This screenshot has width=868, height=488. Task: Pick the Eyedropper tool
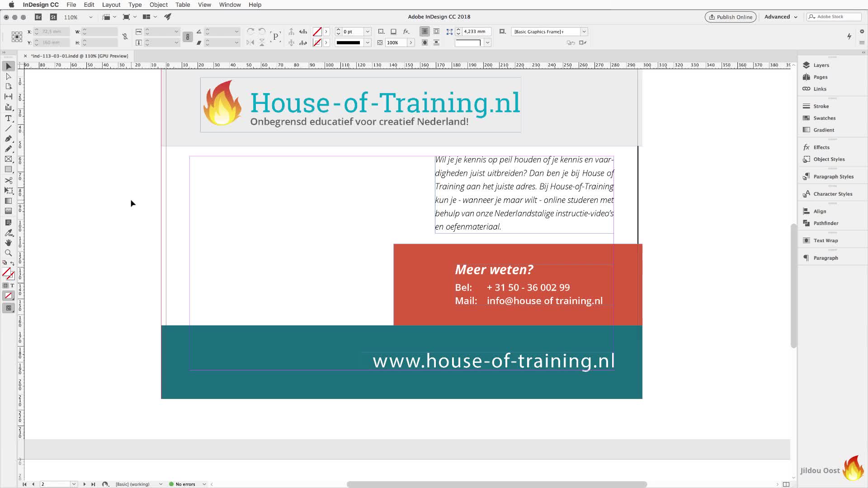pyautogui.click(x=8, y=233)
